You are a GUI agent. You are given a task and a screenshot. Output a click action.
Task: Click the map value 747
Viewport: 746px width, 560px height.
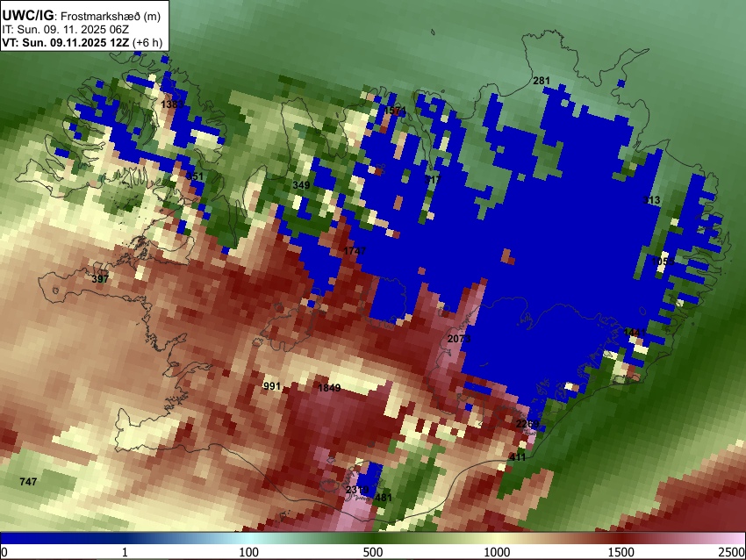(x=28, y=482)
